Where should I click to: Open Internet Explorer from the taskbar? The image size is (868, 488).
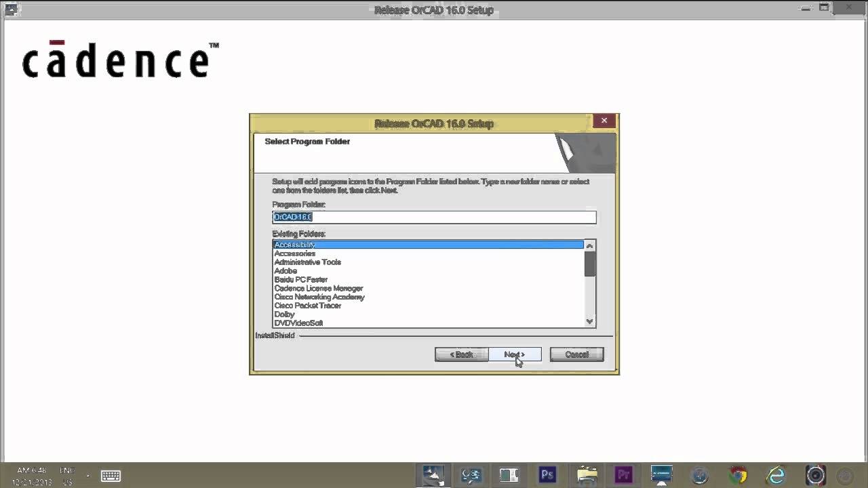(x=776, y=475)
